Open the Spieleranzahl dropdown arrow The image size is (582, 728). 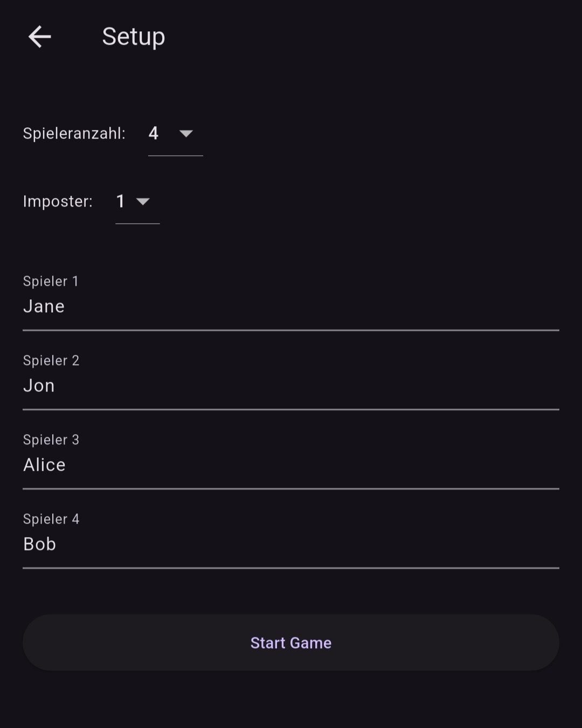[186, 133]
